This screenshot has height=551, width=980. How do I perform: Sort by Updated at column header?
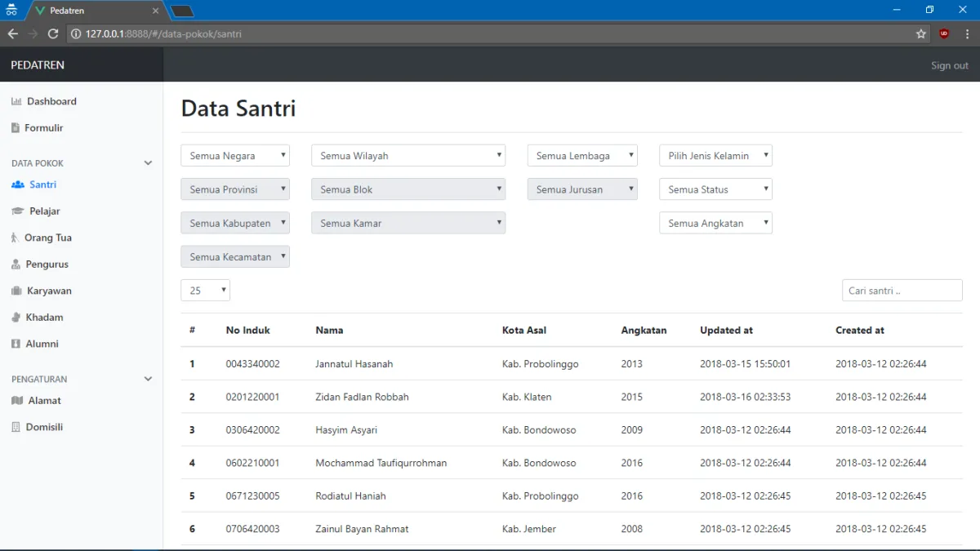(x=726, y=331)
